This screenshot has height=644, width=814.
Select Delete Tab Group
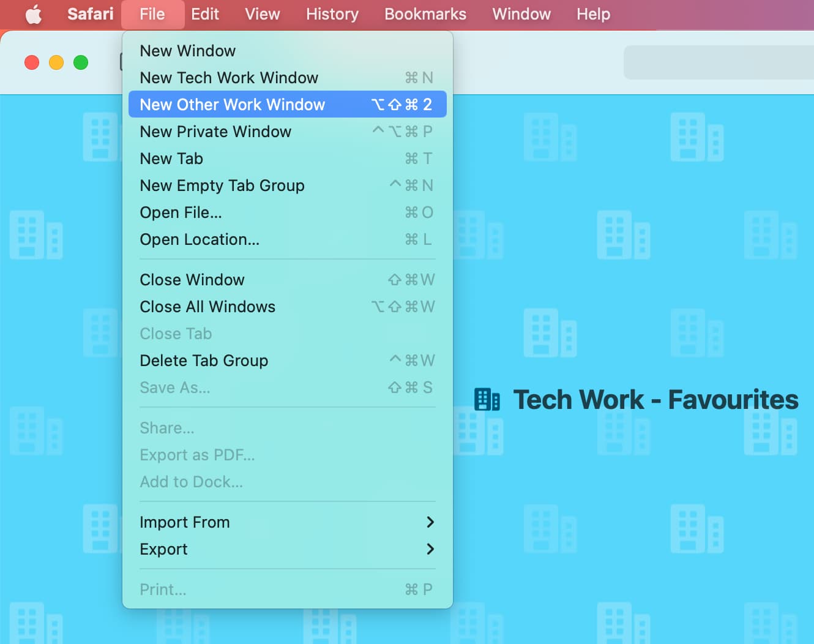pyautogui.click(x=204, y=361)
